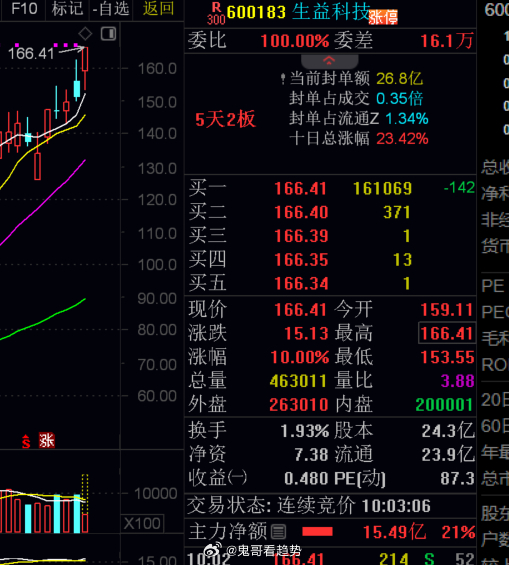
Task: Click the boxed 最高 value 166.41
Action: [x=447, y=333]
